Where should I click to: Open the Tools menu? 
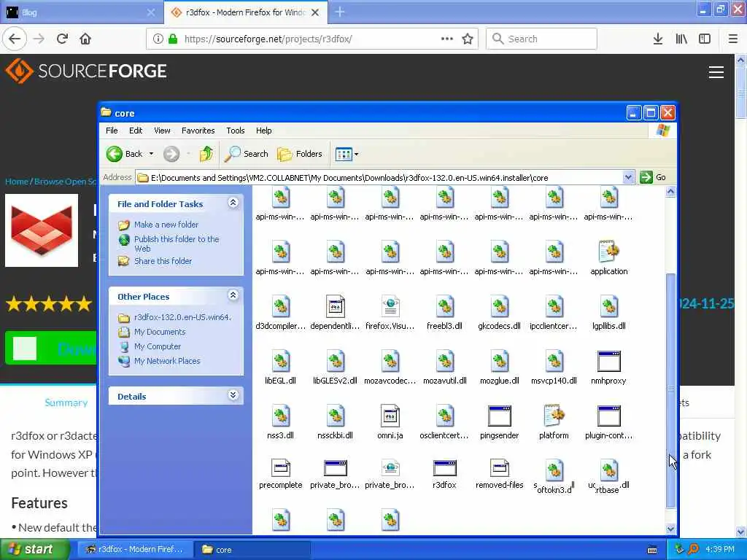[236, 131]
